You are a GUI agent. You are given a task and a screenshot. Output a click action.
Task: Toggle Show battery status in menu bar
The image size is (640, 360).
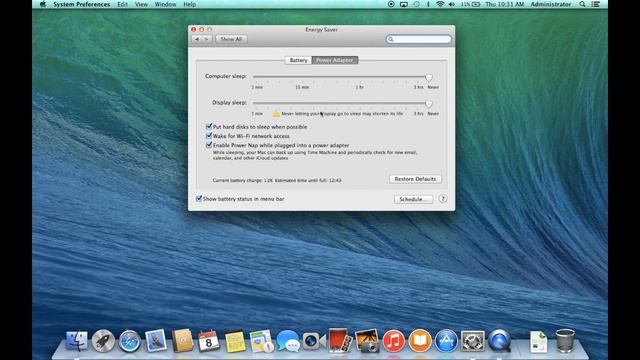coord(199,199)
